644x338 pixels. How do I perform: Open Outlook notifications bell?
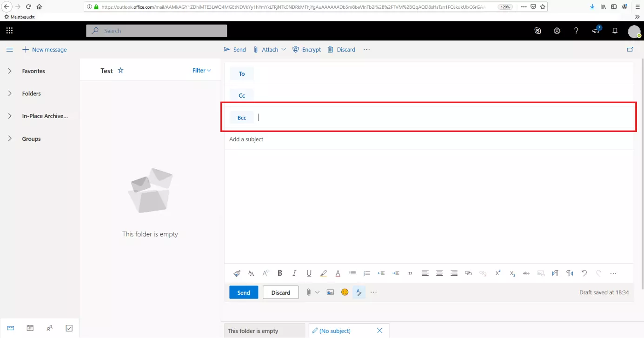(x=615, y=31)
